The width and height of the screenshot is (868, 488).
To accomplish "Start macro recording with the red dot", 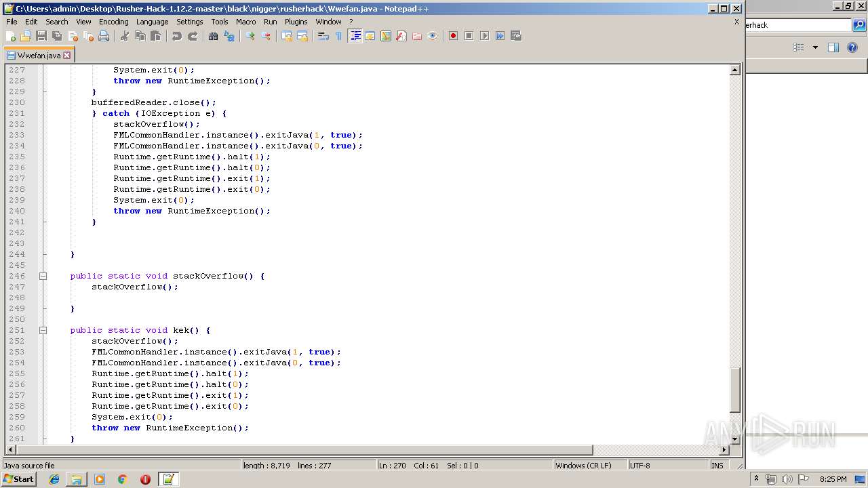I will (453, 36).
